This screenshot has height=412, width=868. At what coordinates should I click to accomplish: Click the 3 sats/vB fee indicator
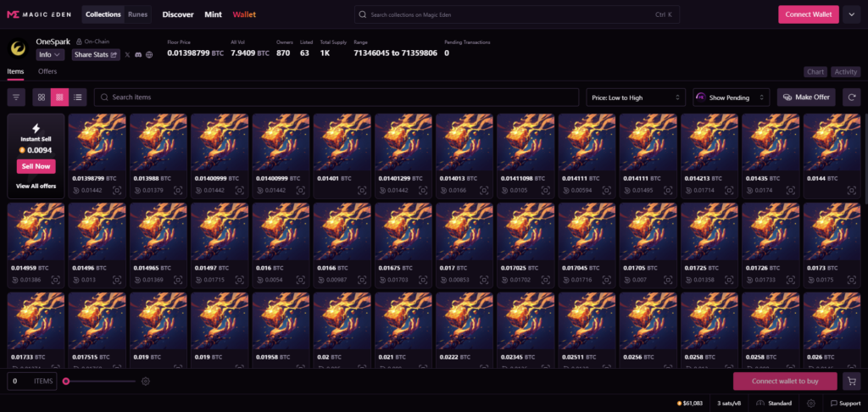[729, 404]
